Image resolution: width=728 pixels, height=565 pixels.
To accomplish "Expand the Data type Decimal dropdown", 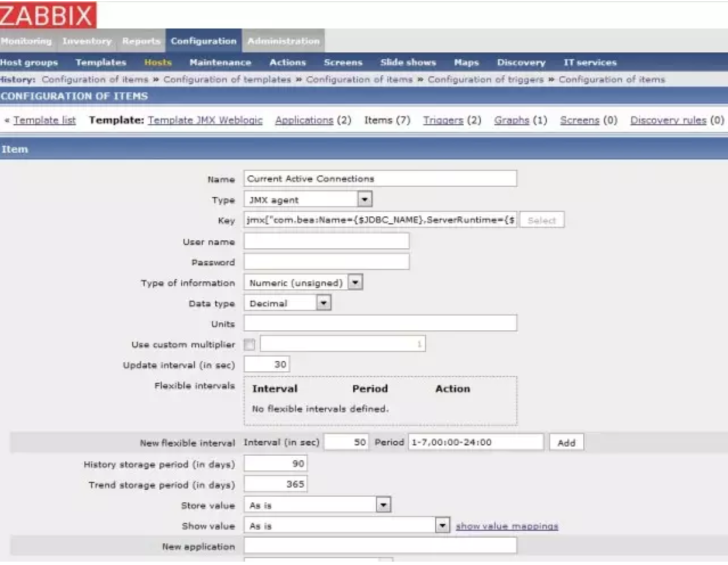I will pos(287,303).
